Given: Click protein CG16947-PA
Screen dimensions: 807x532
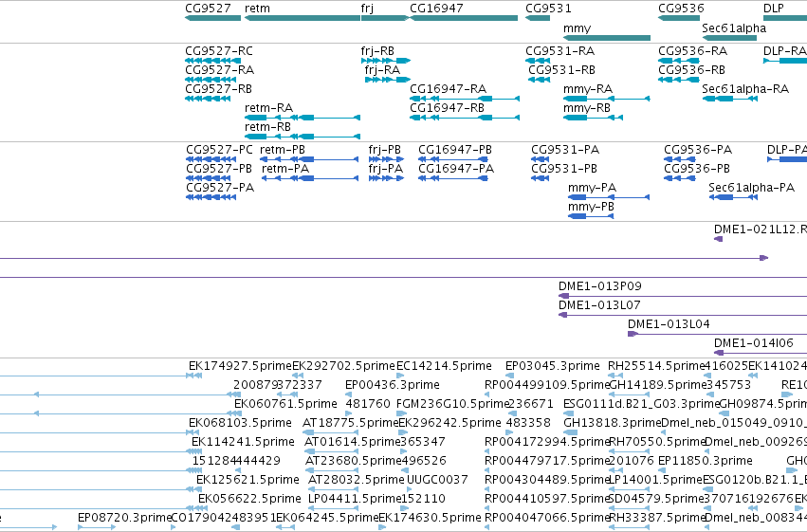Looking at the screenshot, I should (x=453, y=178).
